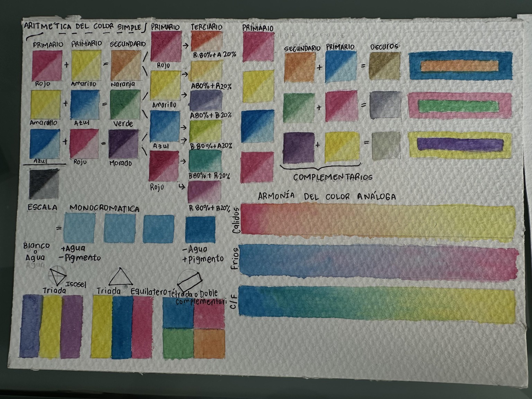Select the green swatch labeled Verde
The width and height of the screenshot is (532, 399).
click(x=125, y=104)
